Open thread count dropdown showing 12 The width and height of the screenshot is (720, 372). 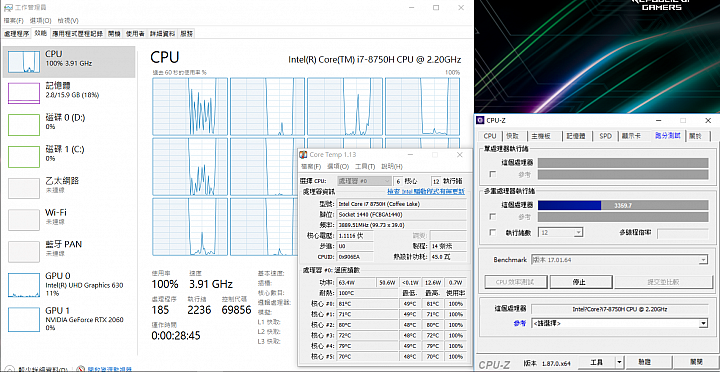tap(561, 233)
